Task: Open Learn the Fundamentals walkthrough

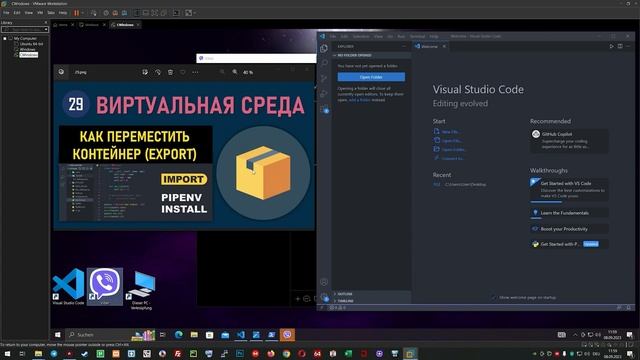Action: coord(569,213)
